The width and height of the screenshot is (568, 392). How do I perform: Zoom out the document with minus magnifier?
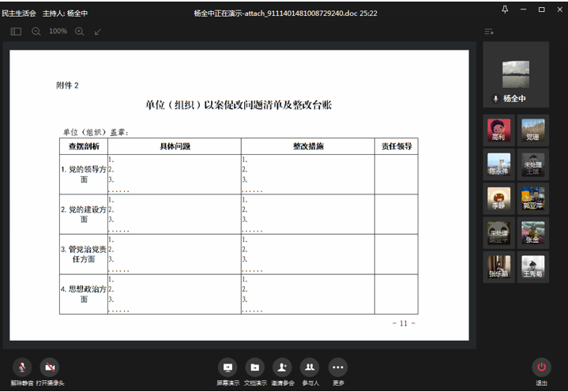[x=36, y=32]
